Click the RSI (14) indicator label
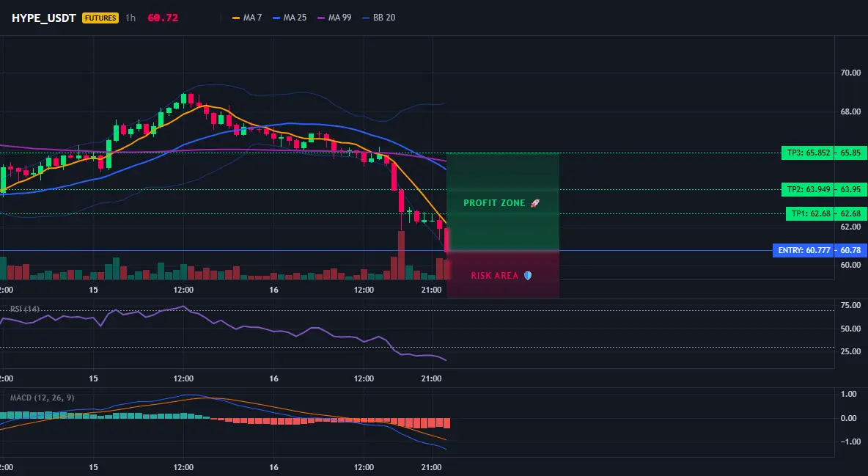868x476 pixels. coord(25,309)
